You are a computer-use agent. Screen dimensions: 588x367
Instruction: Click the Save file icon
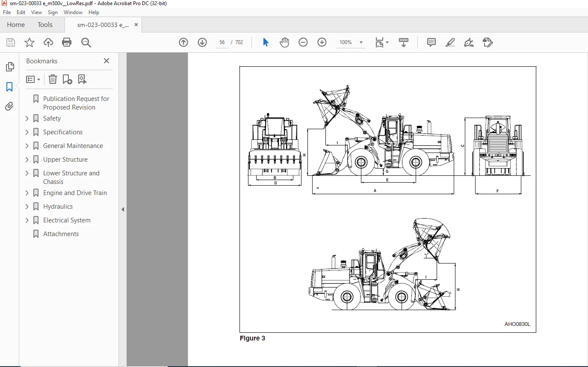coord(11,42)
